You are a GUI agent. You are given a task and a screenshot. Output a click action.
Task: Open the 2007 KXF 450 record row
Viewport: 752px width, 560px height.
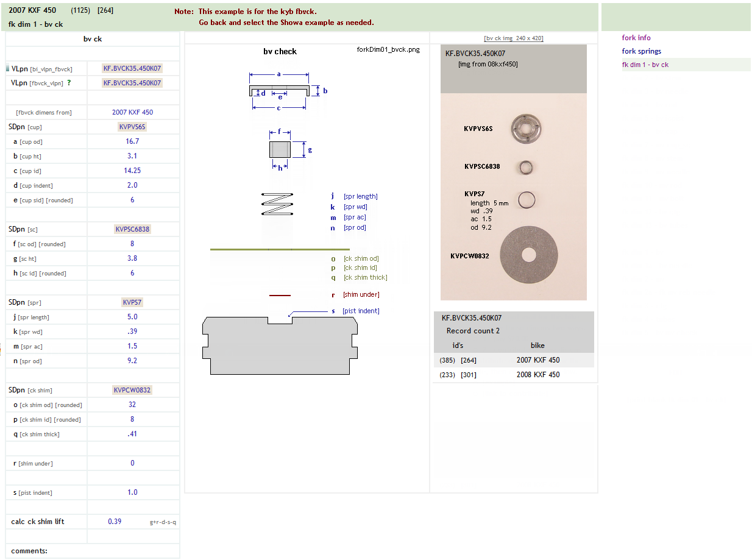click(x=537, y=360)
